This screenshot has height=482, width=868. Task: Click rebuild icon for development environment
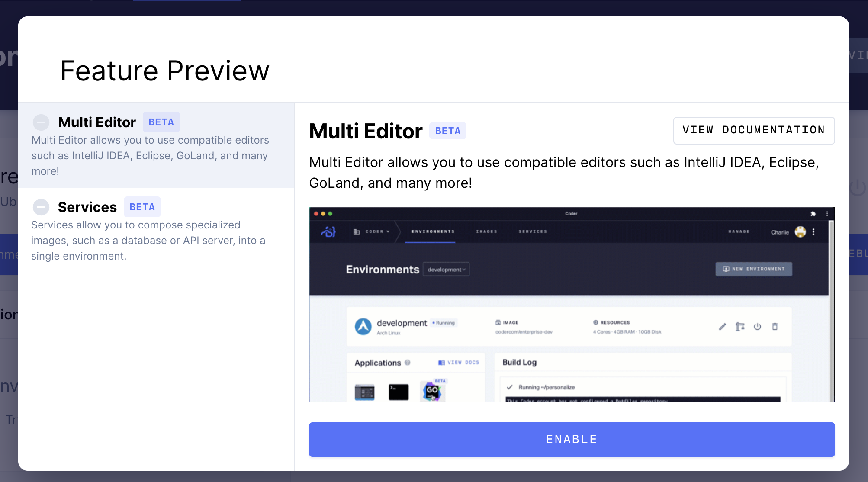pyautogui.click(x=740, y=327)
